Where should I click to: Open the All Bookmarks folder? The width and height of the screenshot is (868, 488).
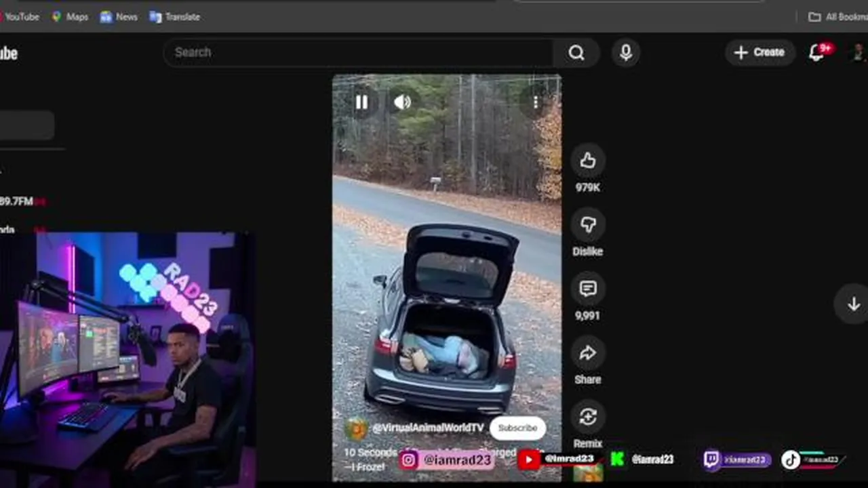click(838, 17)
